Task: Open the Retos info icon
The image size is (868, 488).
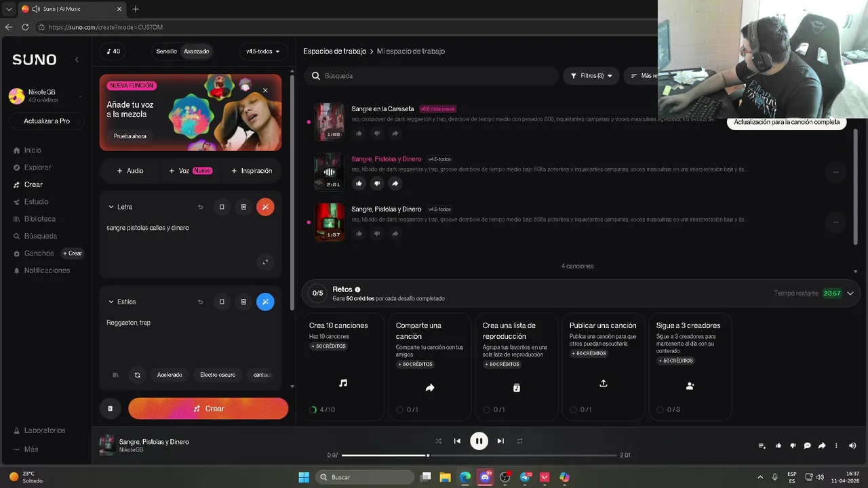Action: 357,289
